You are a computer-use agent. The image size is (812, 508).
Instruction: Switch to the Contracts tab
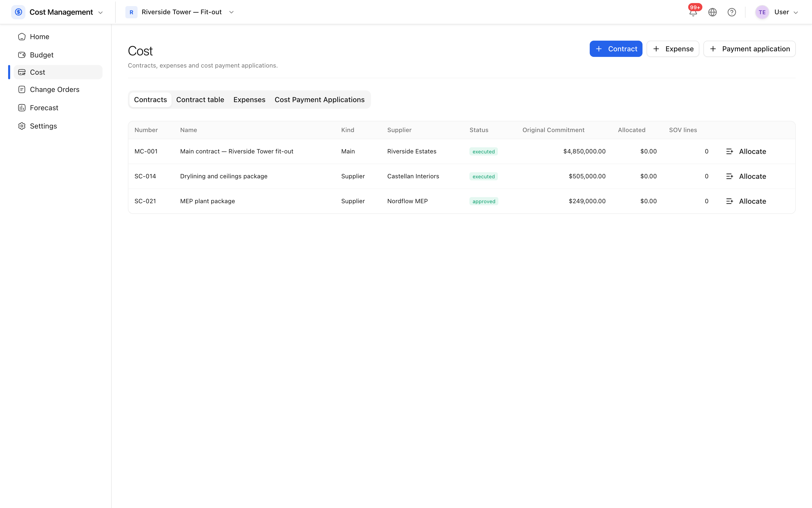tap(150, 100)
